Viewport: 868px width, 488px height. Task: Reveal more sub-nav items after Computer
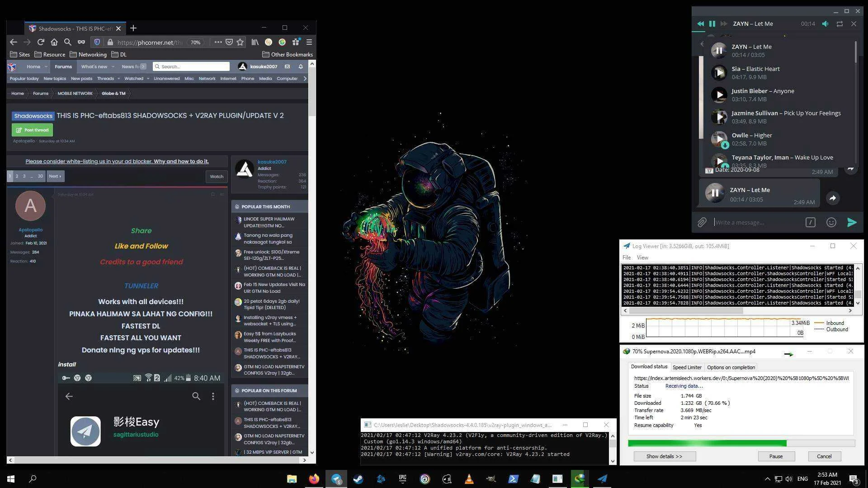point(305,79)
